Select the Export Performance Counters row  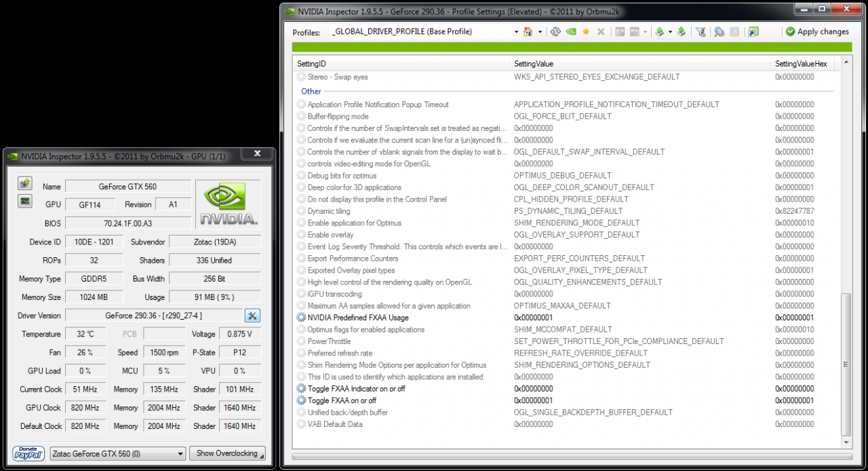click(564, 259)
